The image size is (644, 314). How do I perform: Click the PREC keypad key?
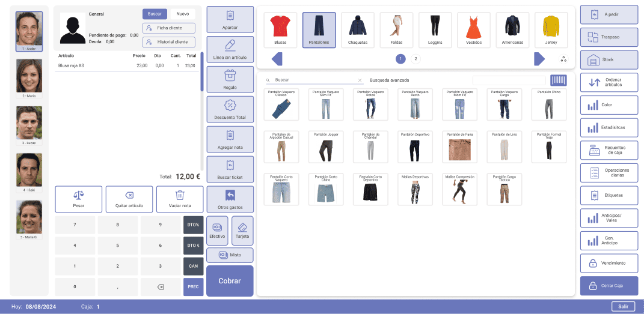click(194, 287)
